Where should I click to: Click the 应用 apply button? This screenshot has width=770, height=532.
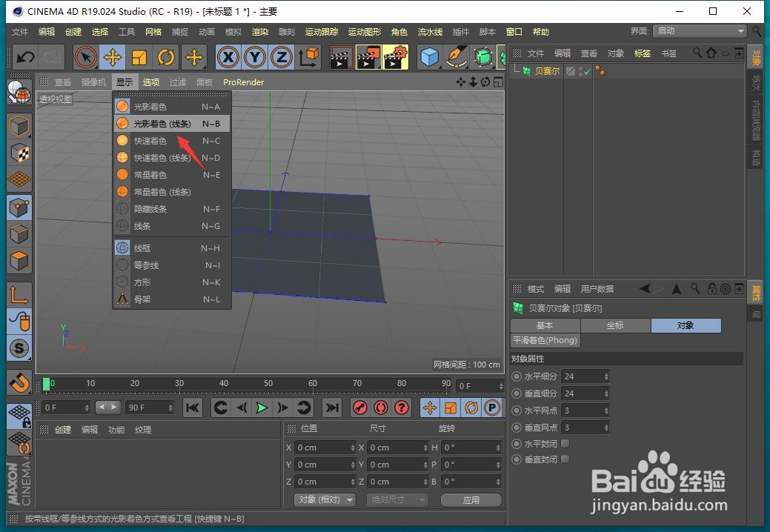pos(471,499)
